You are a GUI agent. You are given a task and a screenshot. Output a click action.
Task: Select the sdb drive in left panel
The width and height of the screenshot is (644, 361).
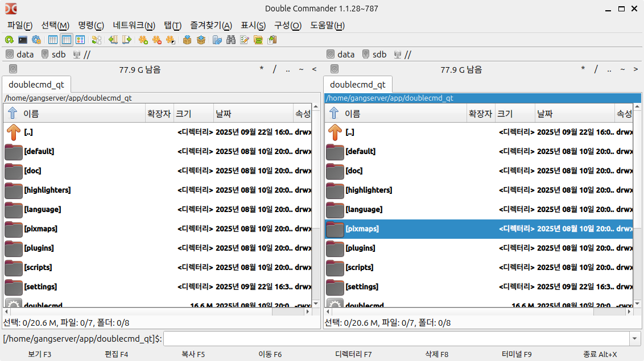tap(53, 54)
